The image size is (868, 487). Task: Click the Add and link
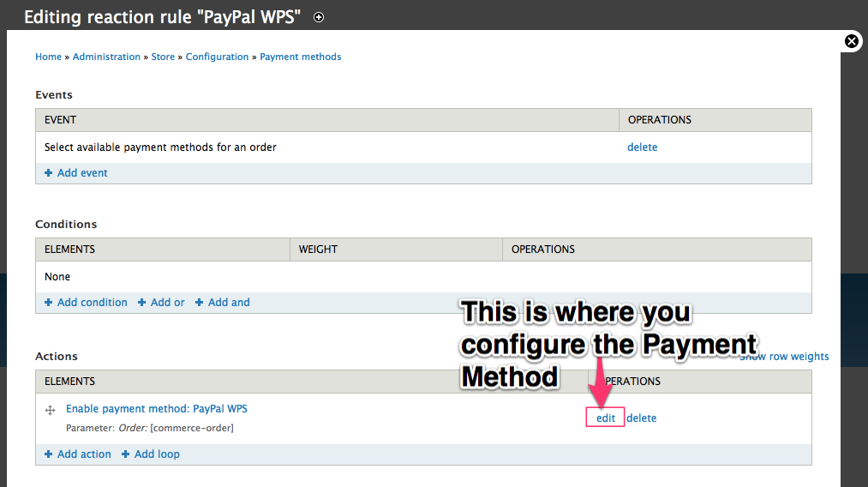(x=223, y=303)
